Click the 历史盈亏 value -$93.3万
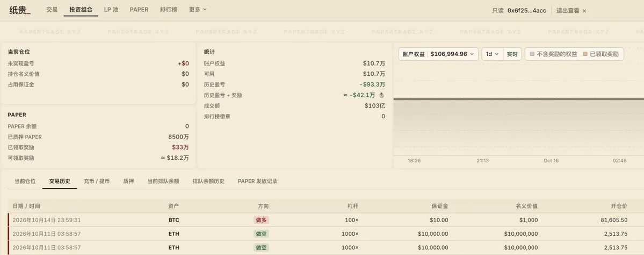Screen dimensions: 644x255 372,84
